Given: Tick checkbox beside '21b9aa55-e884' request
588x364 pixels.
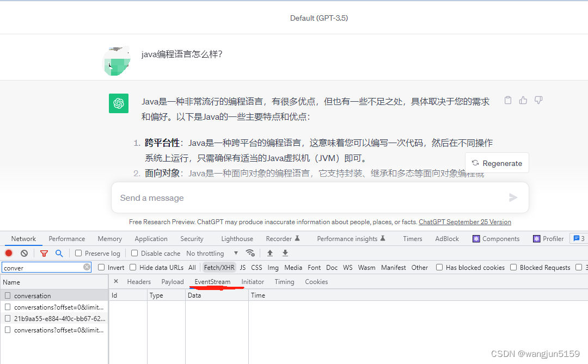Looking at the screenshot, I should click(x=8, y=318).
